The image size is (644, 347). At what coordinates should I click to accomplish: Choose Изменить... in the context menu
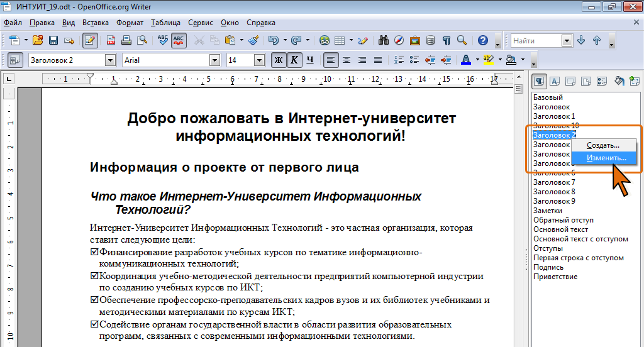click(x=604, y=158)
